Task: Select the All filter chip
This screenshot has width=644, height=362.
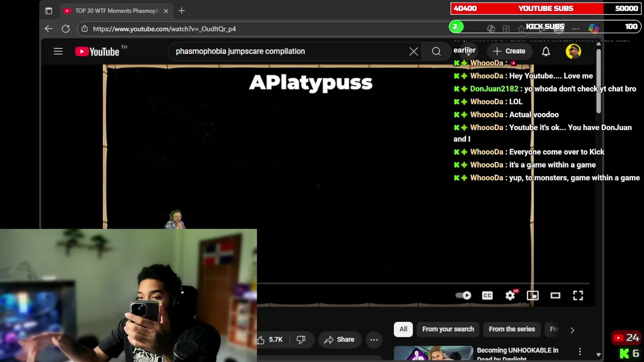Action: tap(404, 329)
